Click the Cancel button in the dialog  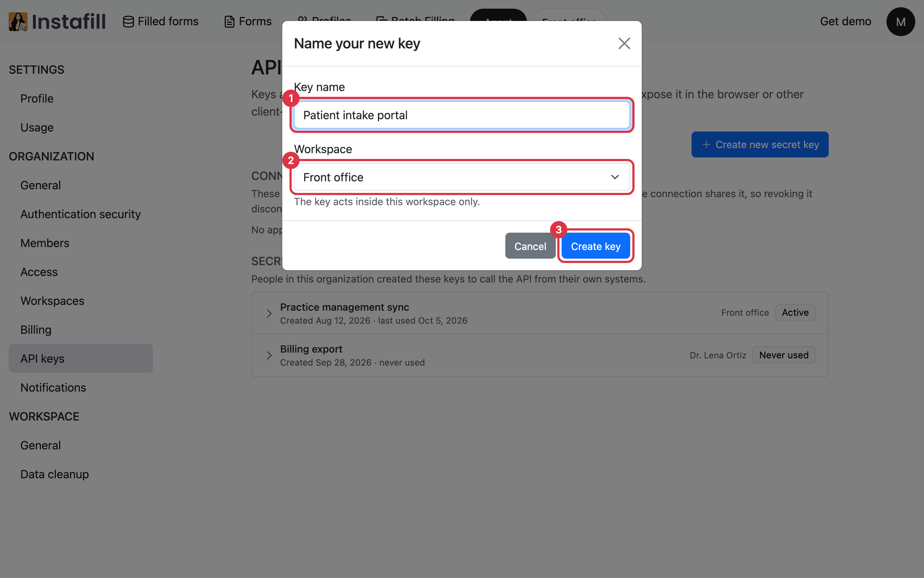click(530, 246)
